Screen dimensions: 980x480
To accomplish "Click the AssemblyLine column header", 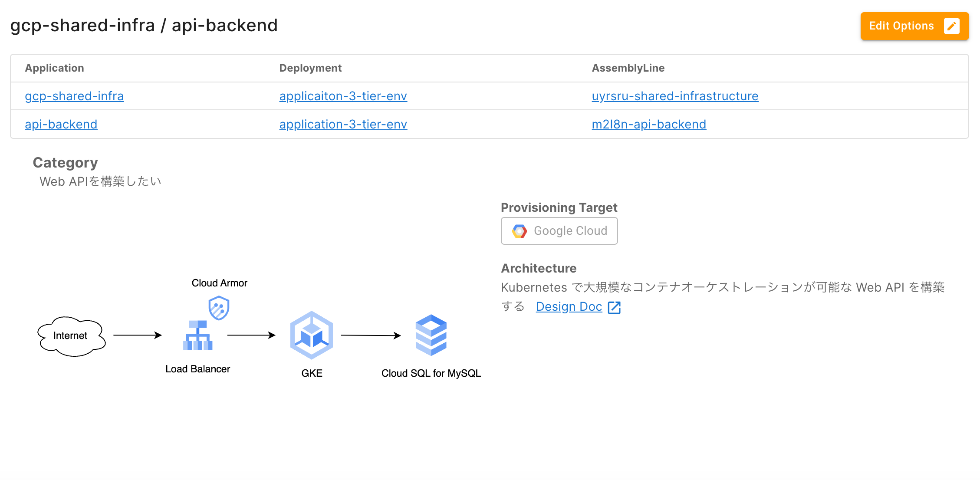I will [x=628, y=68].
